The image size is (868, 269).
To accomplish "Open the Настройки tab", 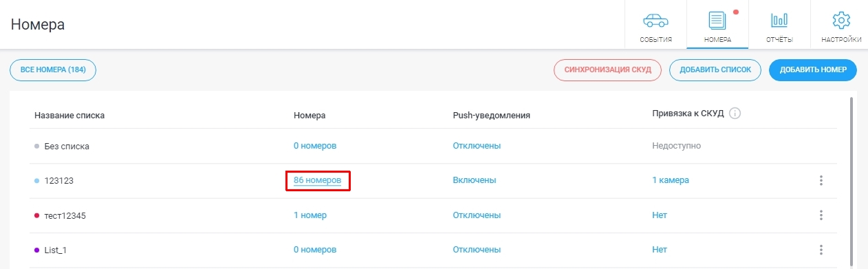I will [841, 25].
